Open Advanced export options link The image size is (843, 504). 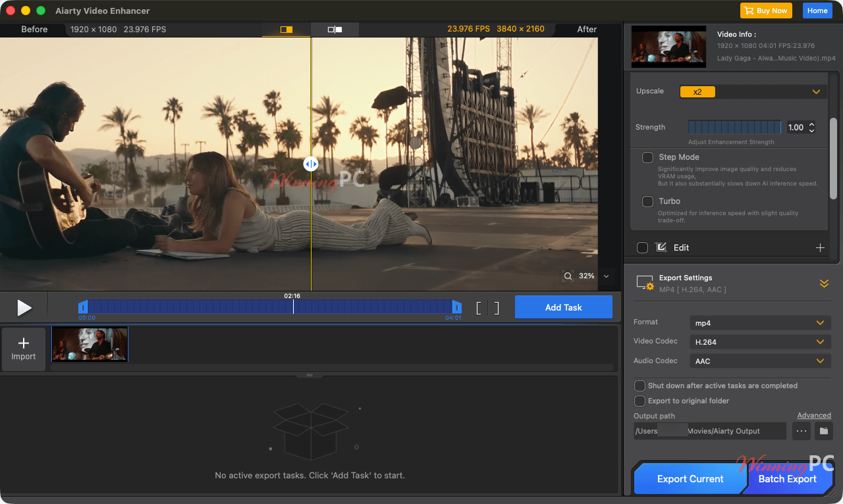pos(814,415)
